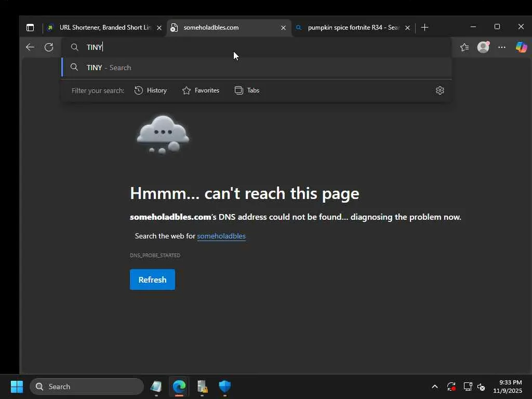This screenshot has width=532, height=399.
Task: Open address bar suggestion settings gear
Action: point(440,90)
